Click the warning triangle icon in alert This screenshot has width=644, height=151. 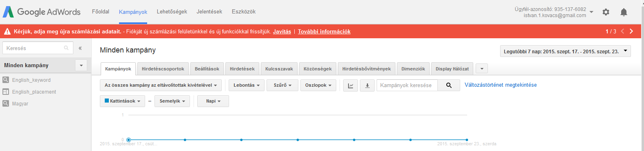pos(7,31)
